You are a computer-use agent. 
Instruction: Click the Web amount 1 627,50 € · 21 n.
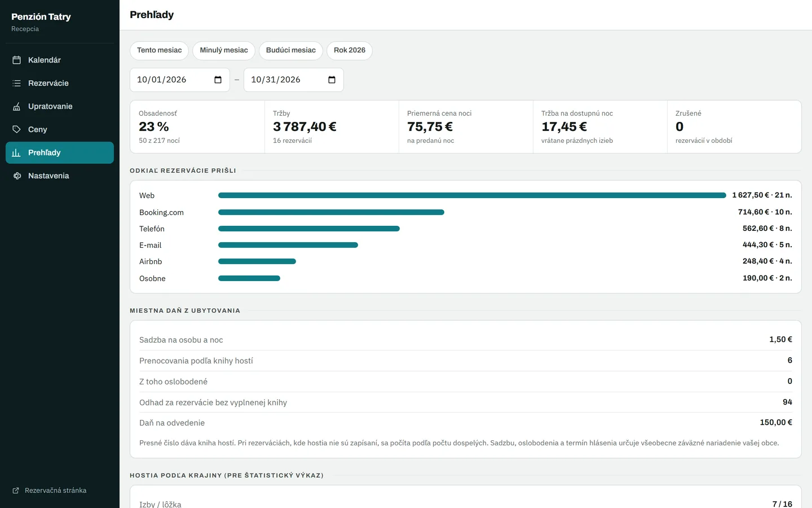(762, 195)
